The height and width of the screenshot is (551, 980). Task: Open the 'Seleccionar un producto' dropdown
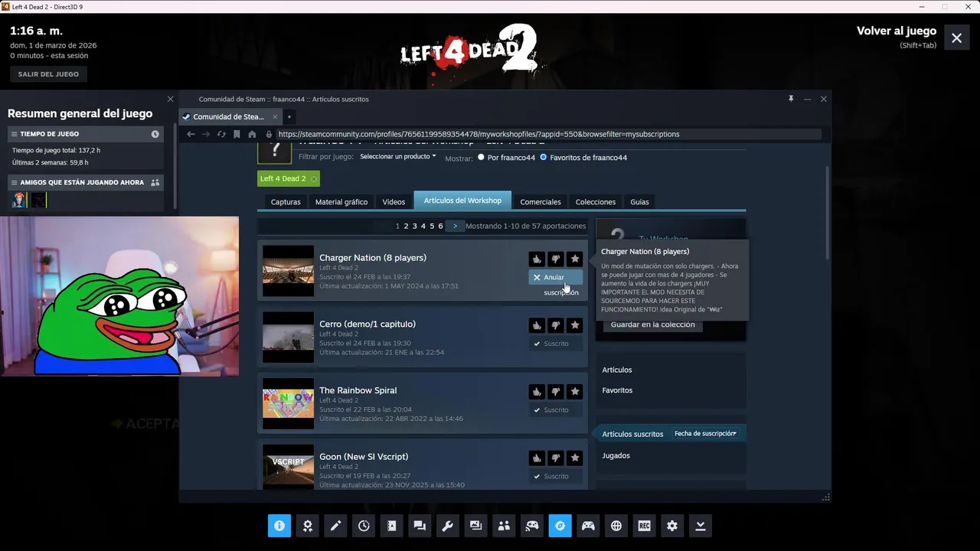[398, 157]
